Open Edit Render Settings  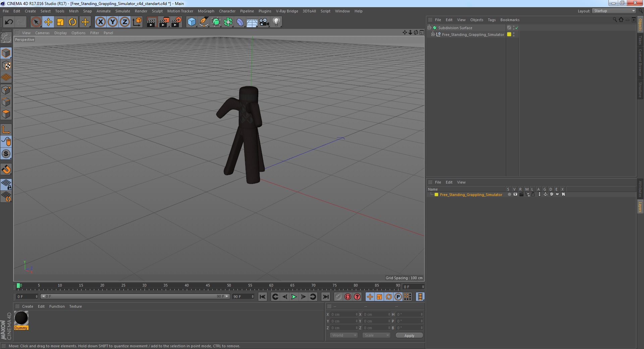click(x=176, y=22)
